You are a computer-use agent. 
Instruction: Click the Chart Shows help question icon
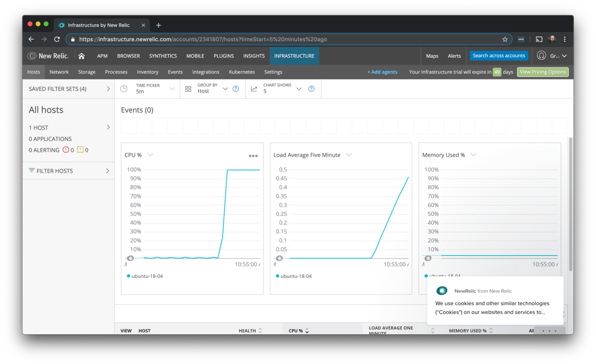[x=311, y=89]
